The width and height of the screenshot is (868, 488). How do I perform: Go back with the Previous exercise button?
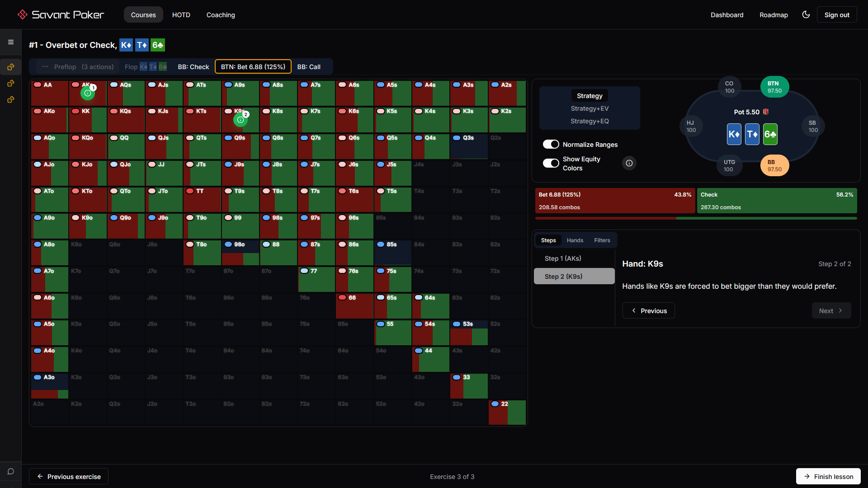click(x=68, y=476)
